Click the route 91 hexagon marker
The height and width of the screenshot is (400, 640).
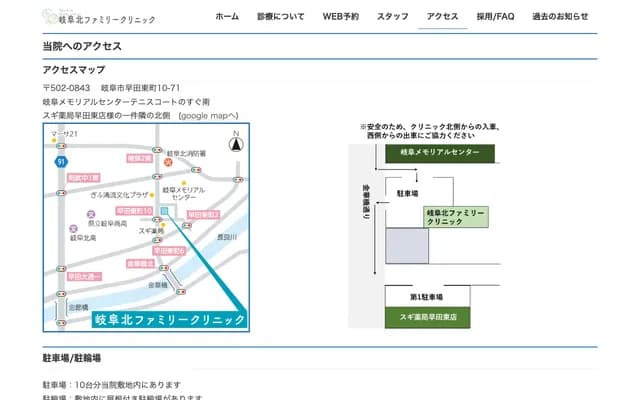61,162
